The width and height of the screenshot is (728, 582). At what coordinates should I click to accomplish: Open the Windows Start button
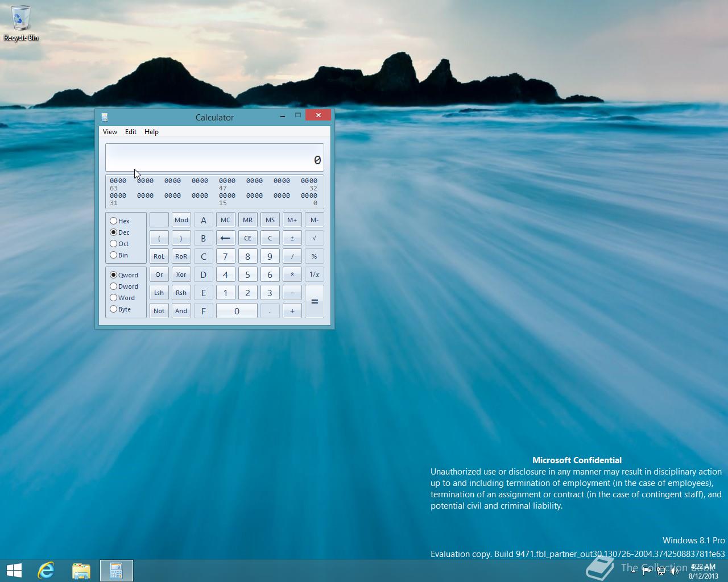point(14,570)
